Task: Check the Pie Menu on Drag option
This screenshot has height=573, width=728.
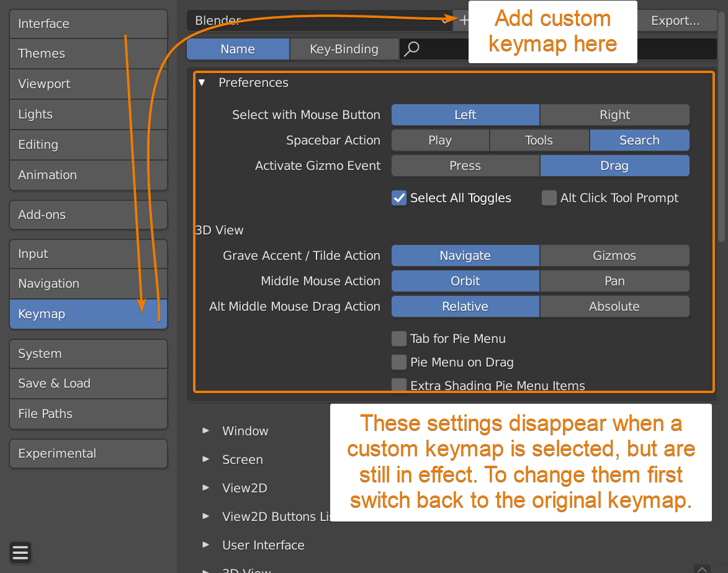Action: pos(399,362)
